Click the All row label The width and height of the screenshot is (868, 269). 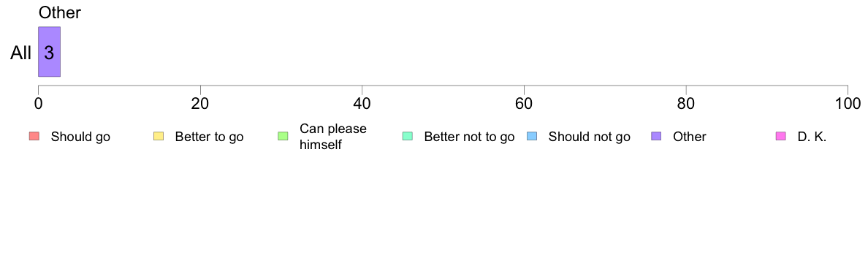[21, 53]
